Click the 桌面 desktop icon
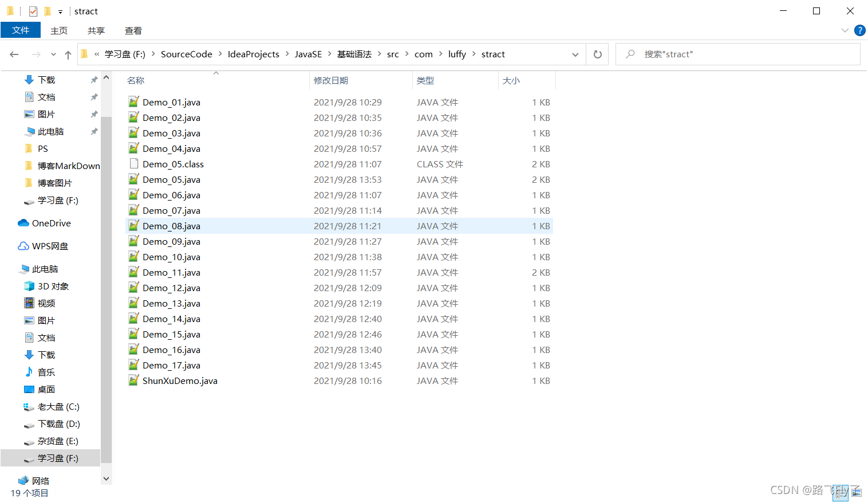868x502 pixels. [29, 389]
